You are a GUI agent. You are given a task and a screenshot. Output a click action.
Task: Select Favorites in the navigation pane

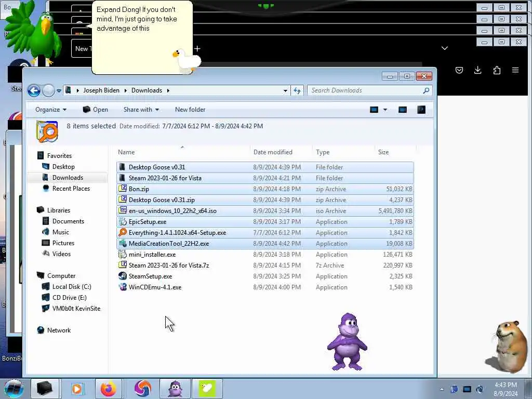click(59, 156)
